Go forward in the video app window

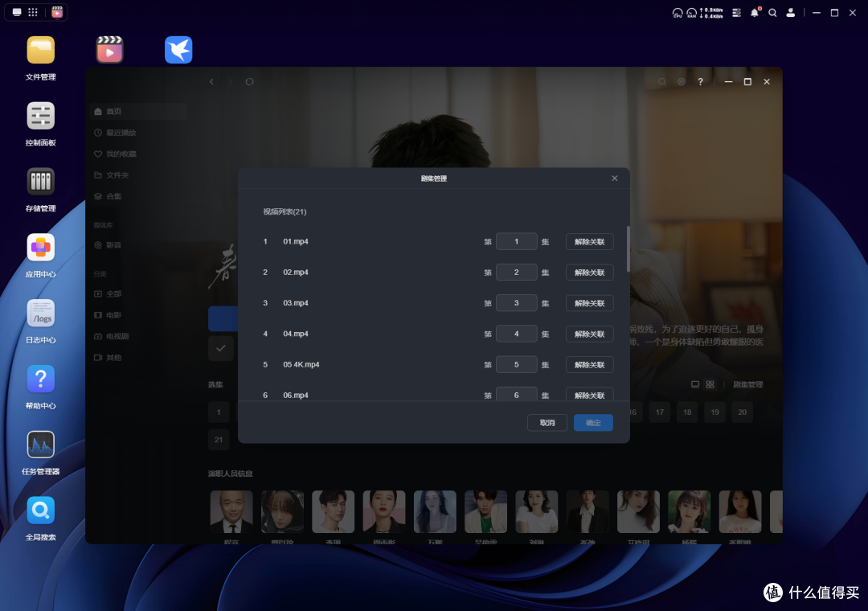point(231,81)
